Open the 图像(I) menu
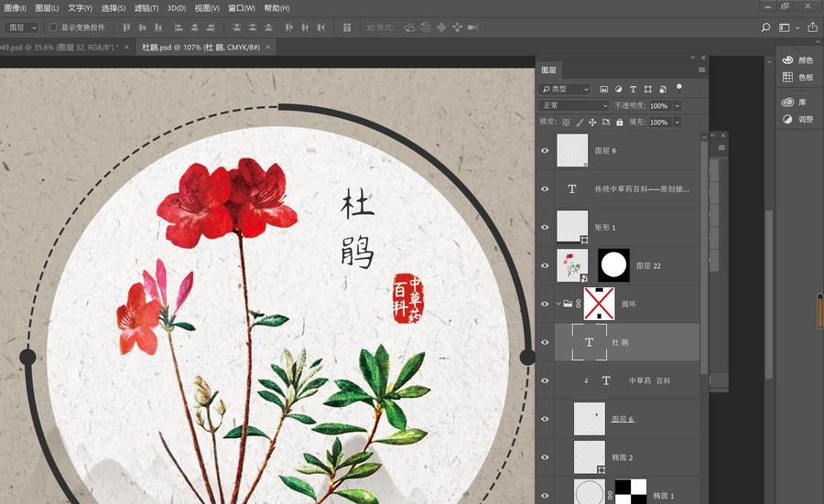The image size is (824, 504). pyautogui.click(x=15, y=8)
